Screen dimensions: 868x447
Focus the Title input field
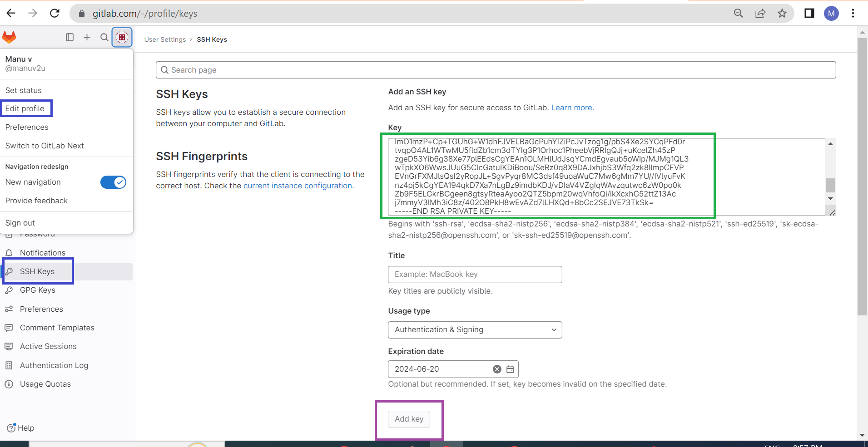(475, 275)
